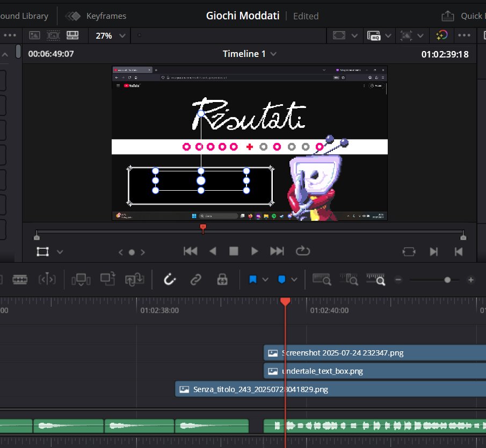Open Quick Export

click(x=463, y=16)
